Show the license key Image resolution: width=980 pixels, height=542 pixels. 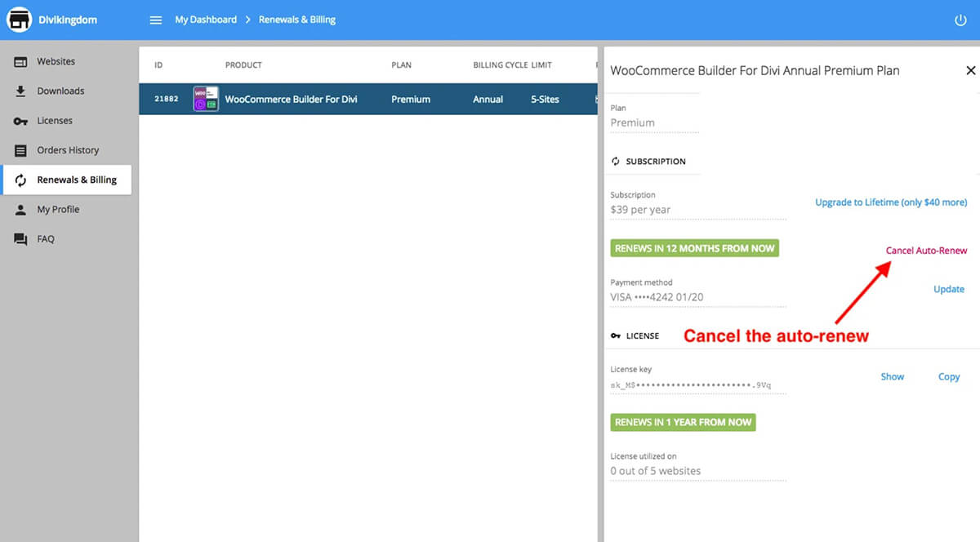[x=892, y=376]
